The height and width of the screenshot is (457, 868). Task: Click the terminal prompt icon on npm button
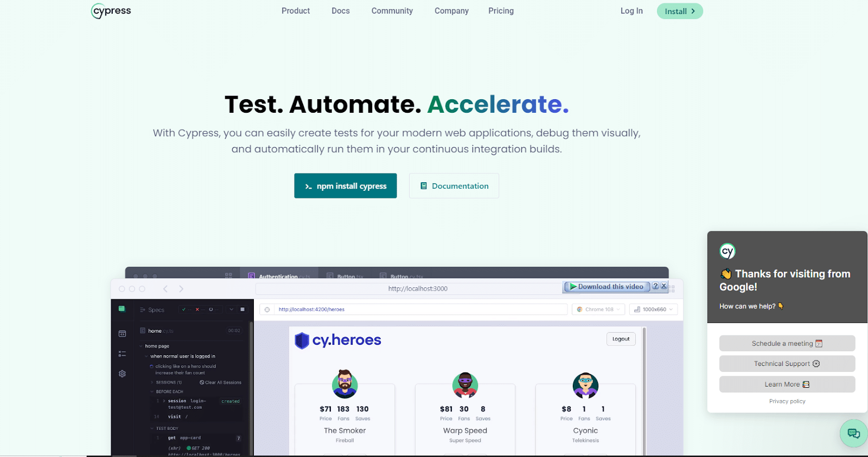(x=308, y=186)
